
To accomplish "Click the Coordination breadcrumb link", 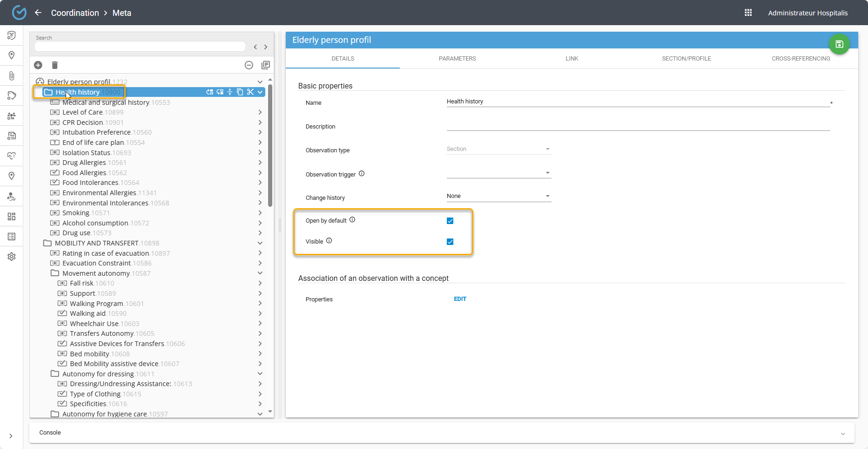I will tap(75, 13).
